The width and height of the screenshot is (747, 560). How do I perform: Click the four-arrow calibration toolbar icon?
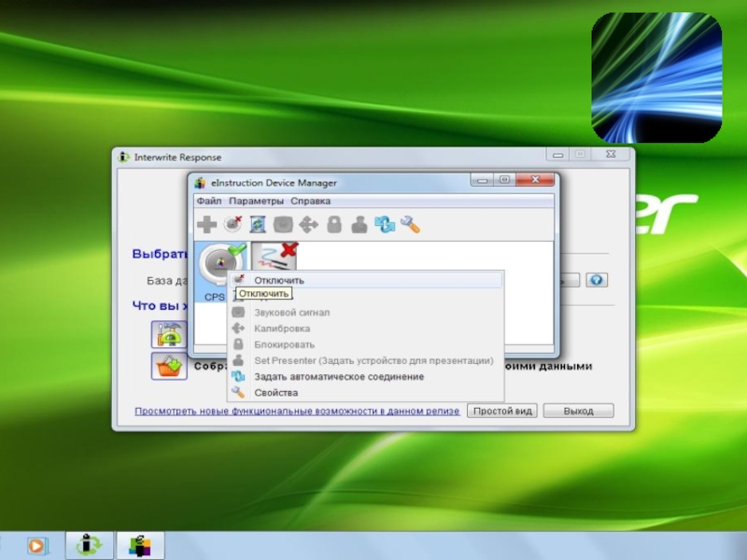click(308, 225)
